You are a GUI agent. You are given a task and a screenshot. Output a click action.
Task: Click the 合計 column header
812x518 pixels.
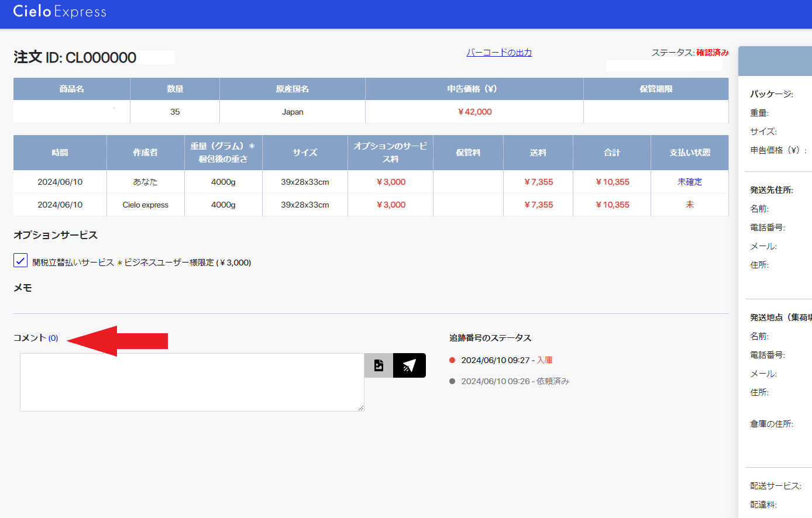pyautogui.click(x=612, y=153)
